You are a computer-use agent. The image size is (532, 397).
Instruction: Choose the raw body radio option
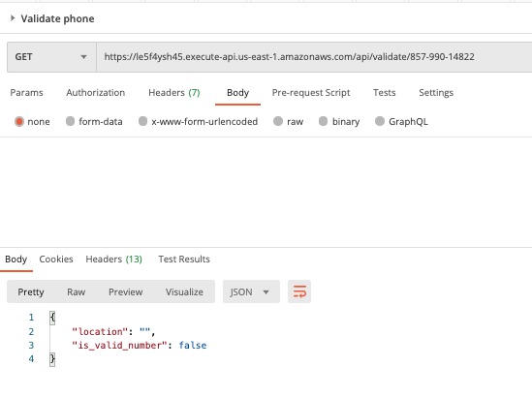pyautogui.click(x=278, y=121)
